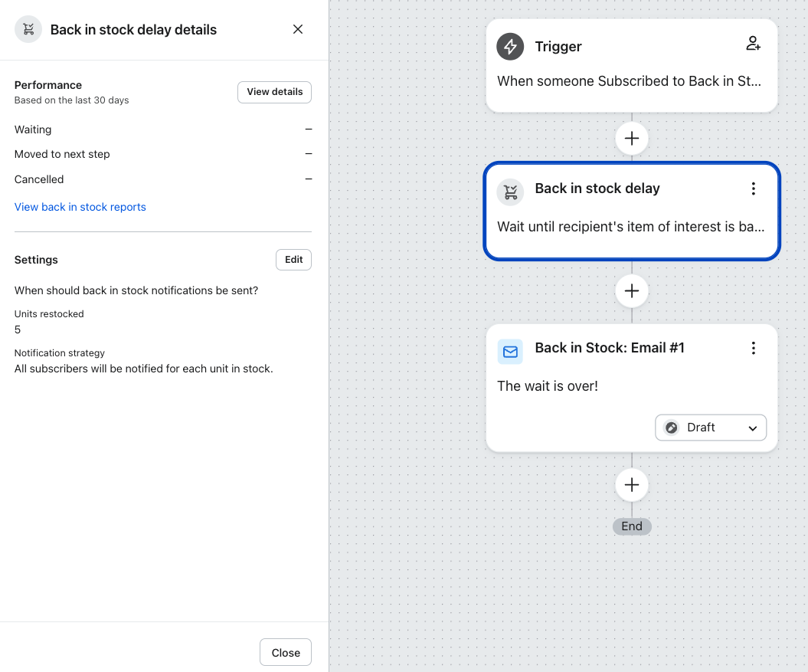The image size is (808, 672).
Task: Open the View back in stock reports link
Action: click(80, 207)
